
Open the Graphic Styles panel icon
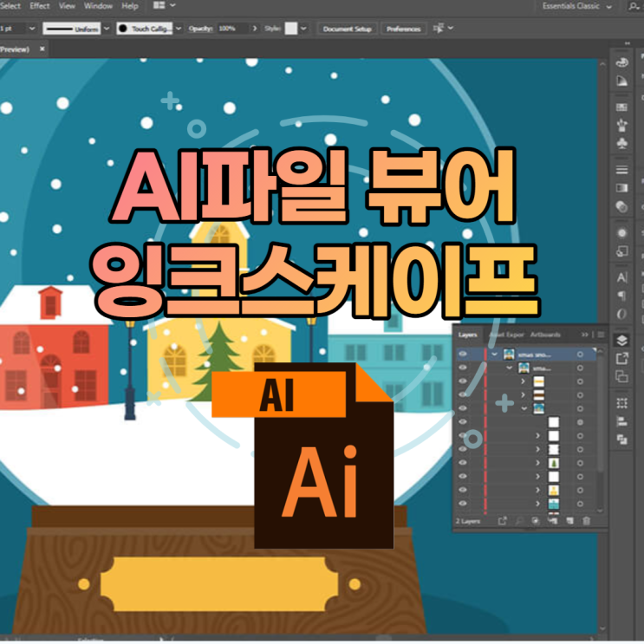pyautogui.click(x=621, y=251)
